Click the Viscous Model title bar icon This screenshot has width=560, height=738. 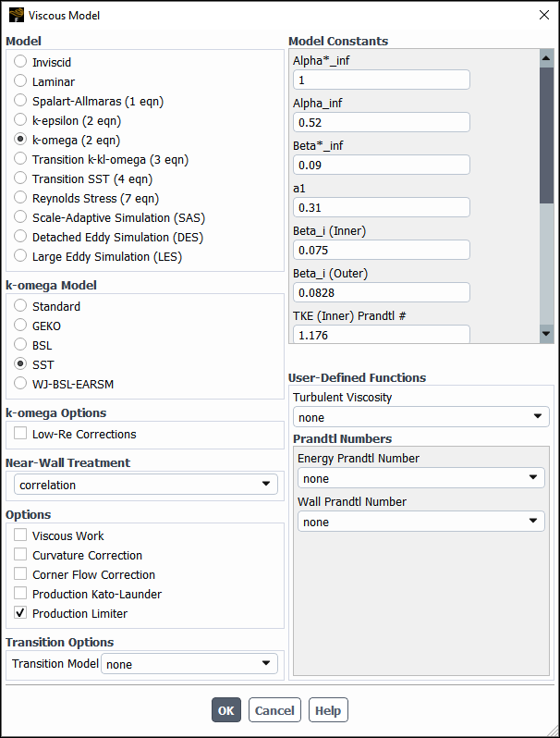16,15
